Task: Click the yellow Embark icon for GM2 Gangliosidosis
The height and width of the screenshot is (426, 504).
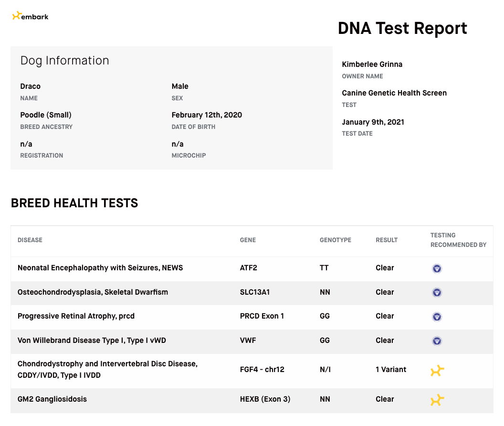Action: (437, 400)
